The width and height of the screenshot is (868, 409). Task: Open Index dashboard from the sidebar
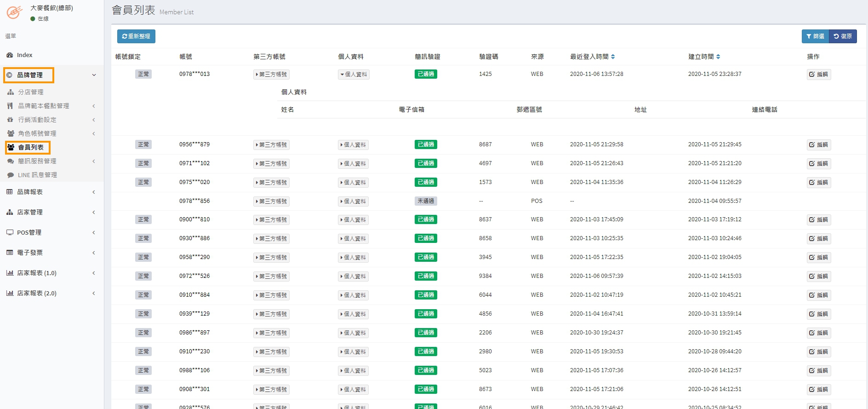[x=24, y=55]
